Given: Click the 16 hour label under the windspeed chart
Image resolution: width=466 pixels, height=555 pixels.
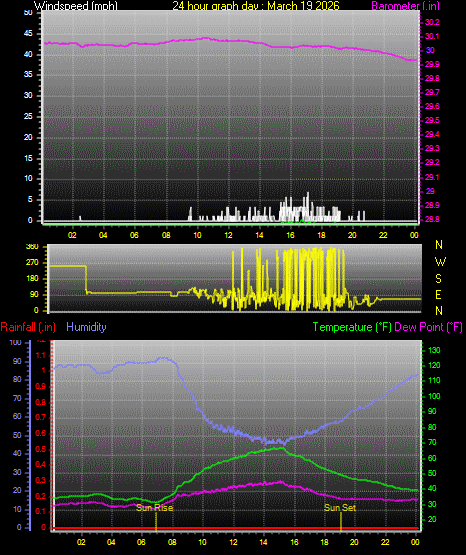Looking at the screenshot, I should (x=290, y=235).
